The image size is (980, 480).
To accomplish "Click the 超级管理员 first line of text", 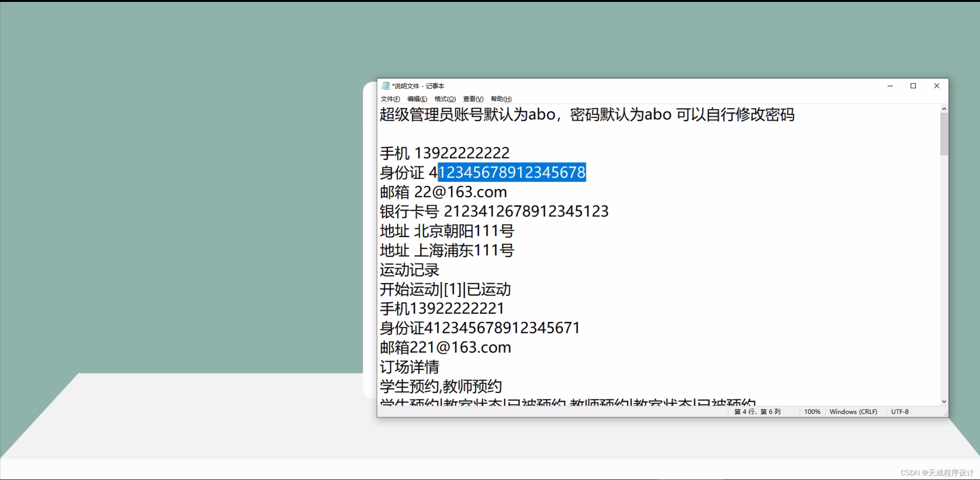I will pyautogui.click(x=586, y=114).
